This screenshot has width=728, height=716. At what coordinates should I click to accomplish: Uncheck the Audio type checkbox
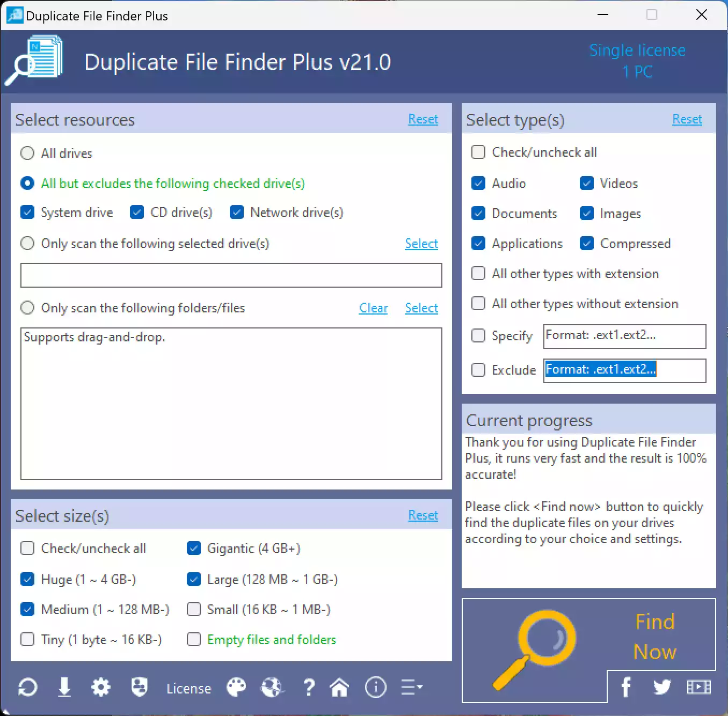point(478,184)
